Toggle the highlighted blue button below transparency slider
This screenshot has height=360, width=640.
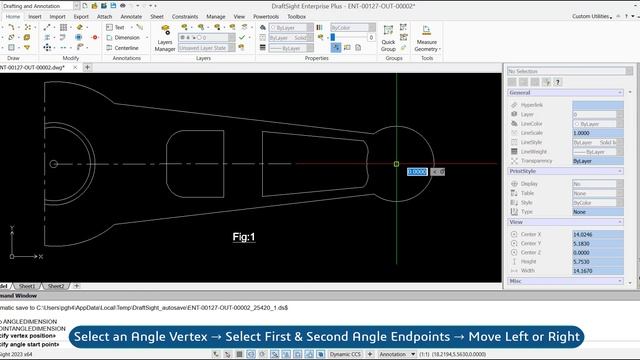pos(336,47)
